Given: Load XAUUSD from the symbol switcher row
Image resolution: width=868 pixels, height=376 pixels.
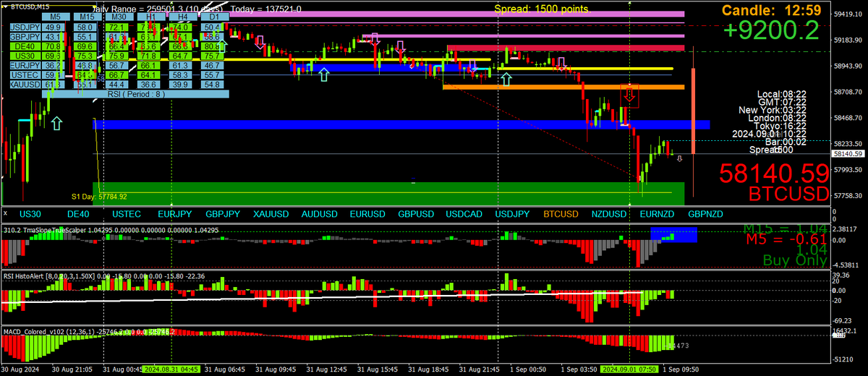Looking at the screenshot, I should (271, 214).
